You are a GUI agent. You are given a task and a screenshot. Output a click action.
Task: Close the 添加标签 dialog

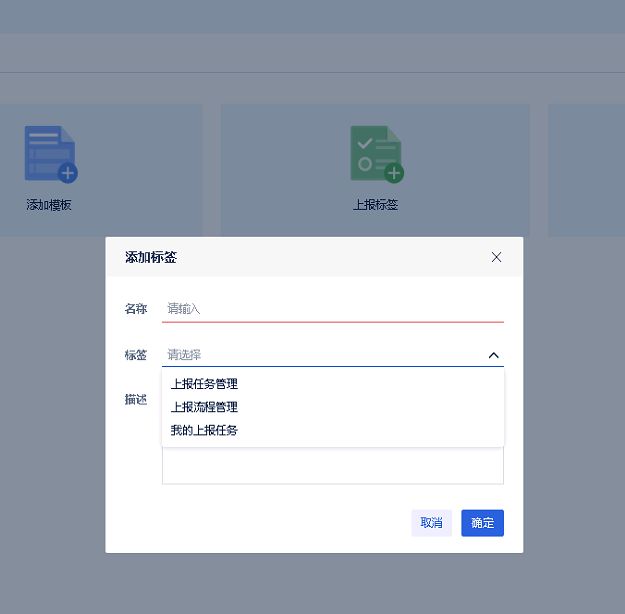tap(496, 257)
